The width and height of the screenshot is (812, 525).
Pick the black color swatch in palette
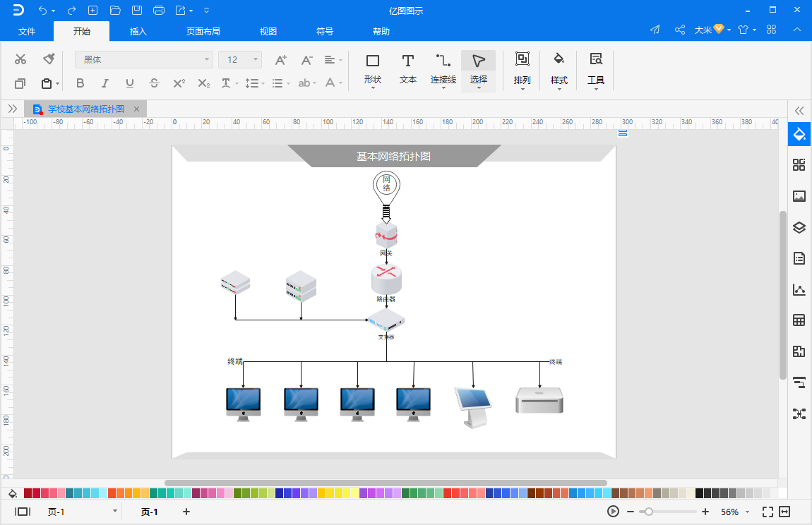click(x=699, y=493)
